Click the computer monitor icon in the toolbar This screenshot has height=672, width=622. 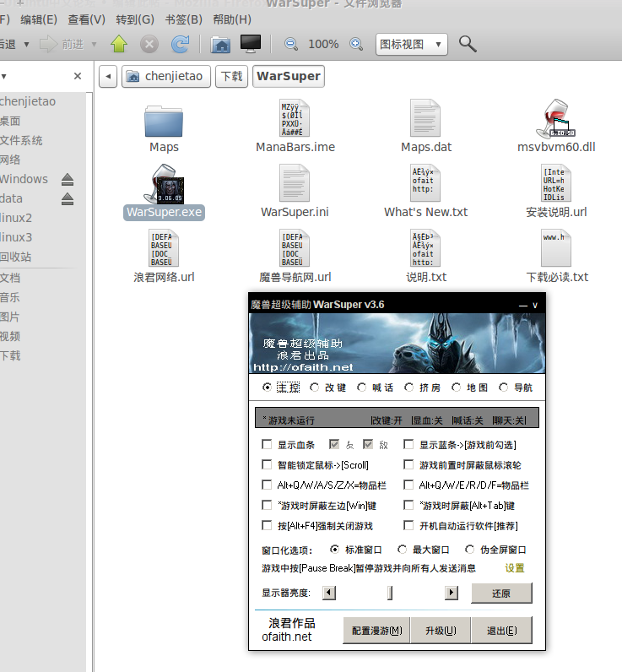point(251,44)
